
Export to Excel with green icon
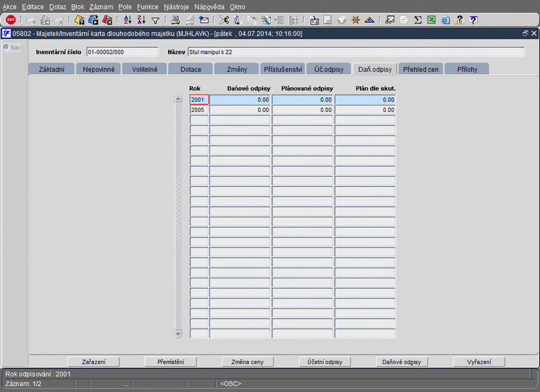coord(431,20)
